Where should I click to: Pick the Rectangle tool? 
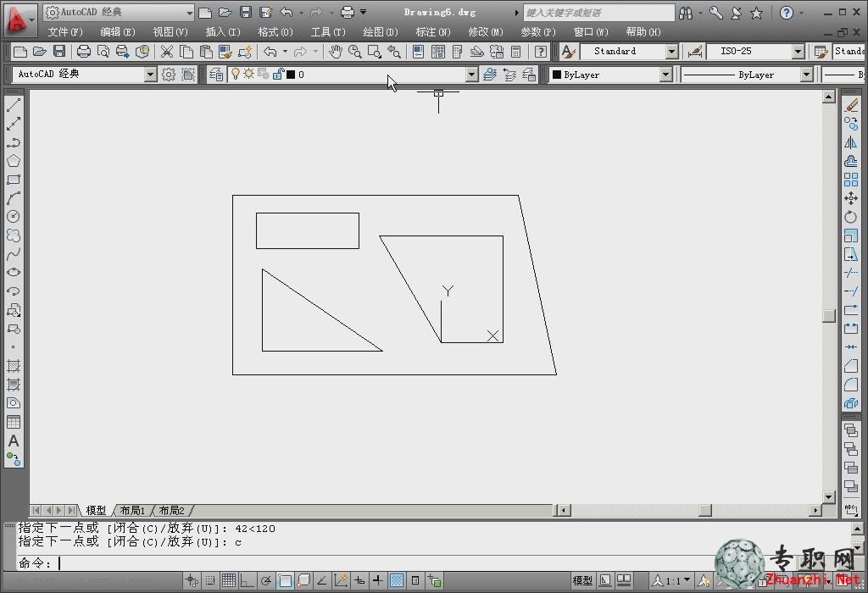pos(14,180)
